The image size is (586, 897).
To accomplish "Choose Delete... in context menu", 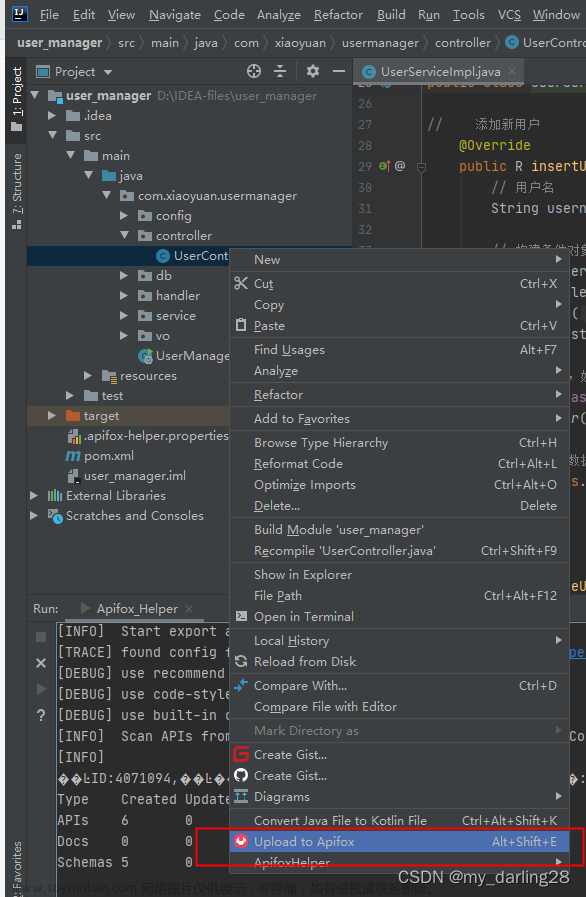I will [x=399, y=506].
